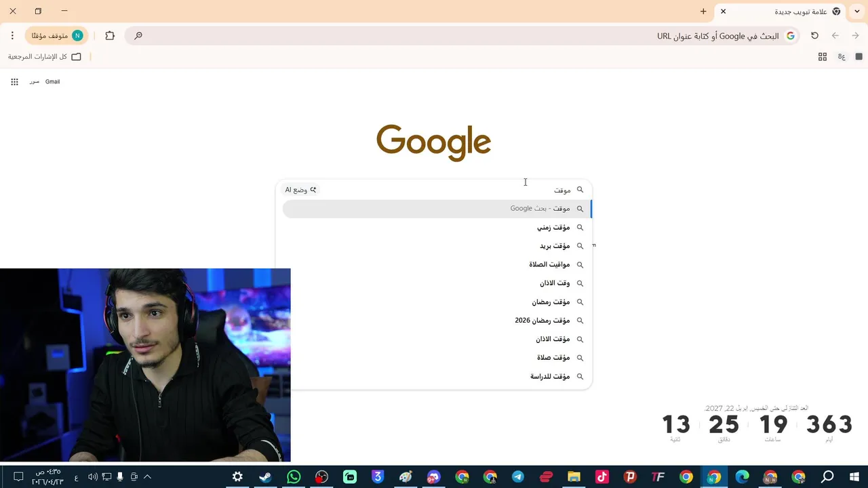
Task: Open the purple number 3 taskbar app
Action: pos(378,477)
